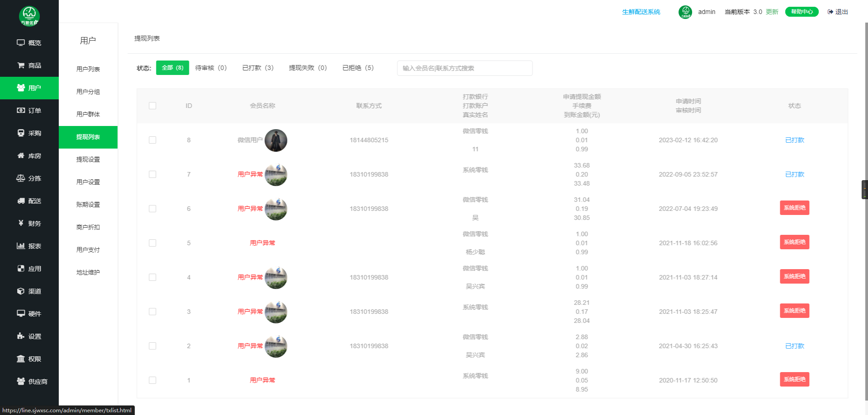Switch to 已拒绝 (5) status tab
This screenshot has height=415, width=868.
click(358, 68)
